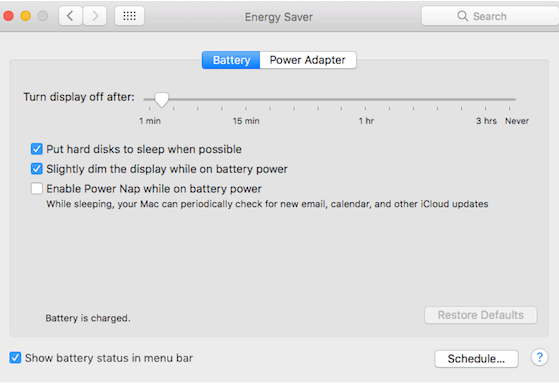Screen dimensions: 559x383
Task: Click the 'Battery is charged.' status text
Action: pyautogui.click(x=88, y=318)
